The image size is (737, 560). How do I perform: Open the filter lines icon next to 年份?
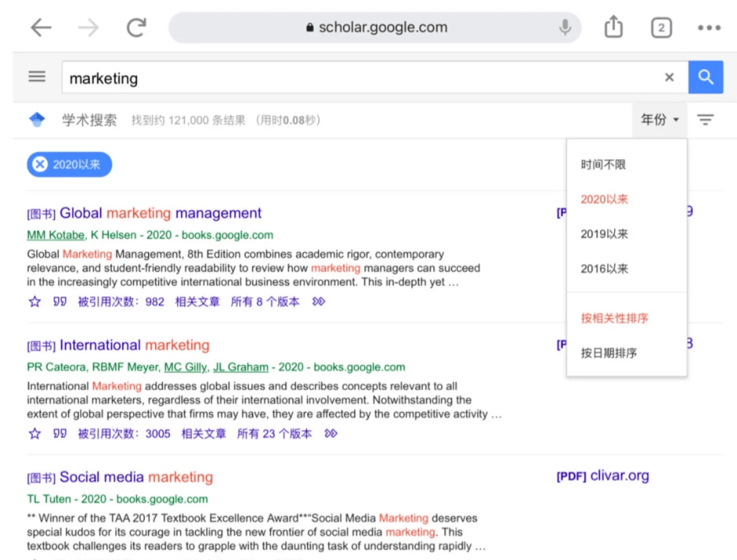click(x=705, y=120)
